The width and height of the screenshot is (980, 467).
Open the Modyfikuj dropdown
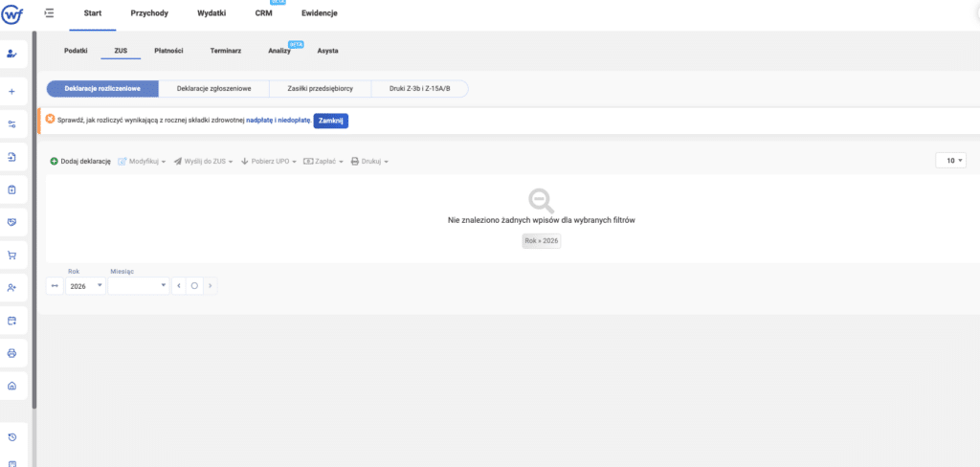click(x=142, y=162)
